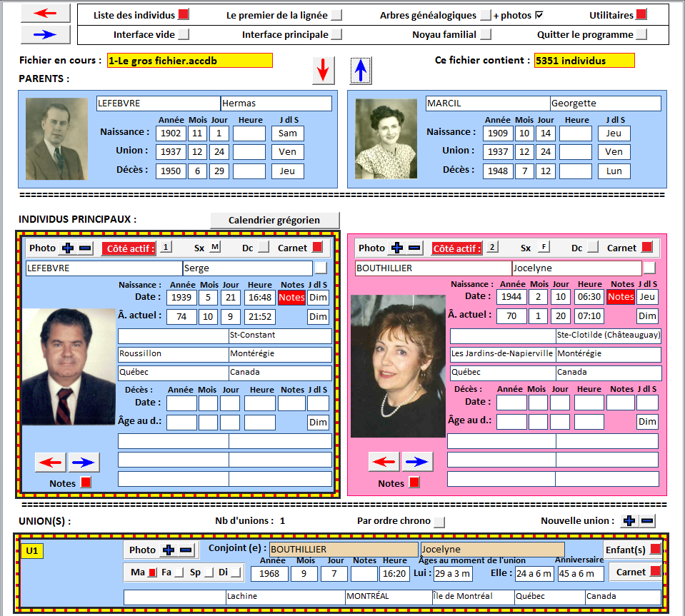Click Côté actif button on Serge's panel
The width and height of the screenshot is (685, 616).
tap(129, 248)
